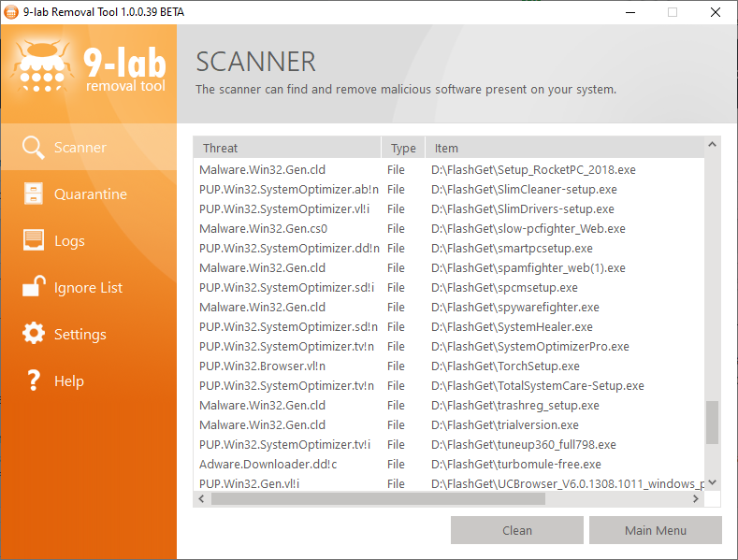This screenshot has height=560, width=738.
Task: Select the smartpcsetup.exe row
Action: pyautogui.click(x=449, y=248)
